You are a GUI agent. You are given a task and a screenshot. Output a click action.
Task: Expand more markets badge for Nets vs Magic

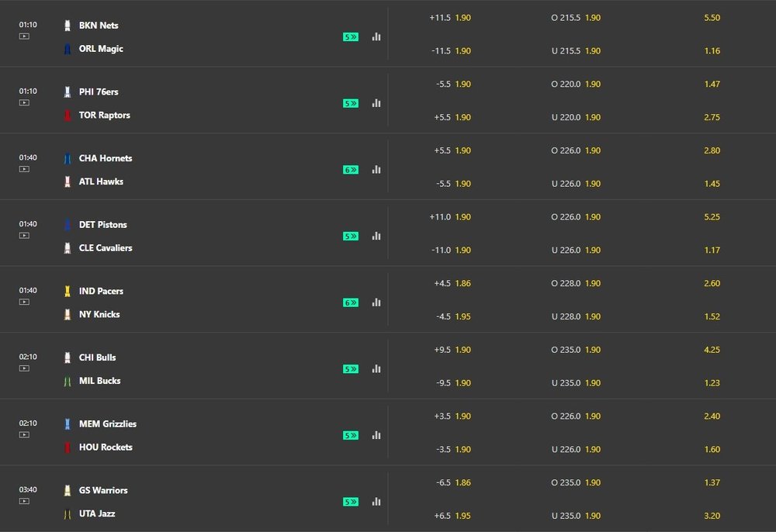(x=351, y=37)
